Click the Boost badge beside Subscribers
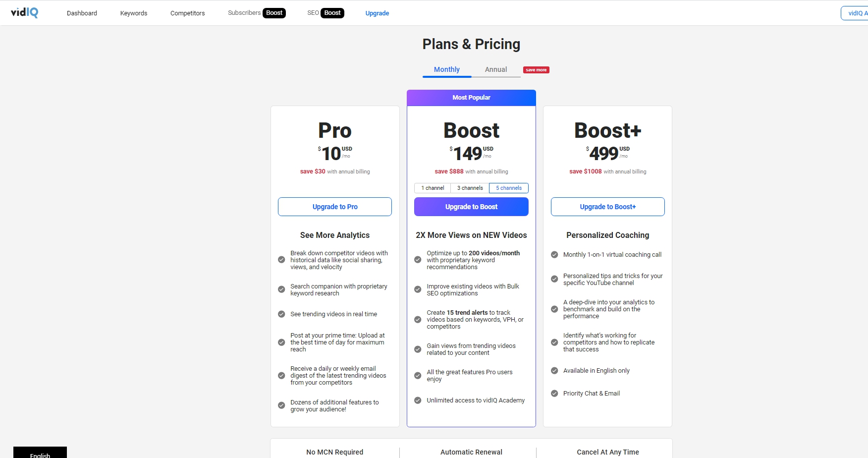 coord(274,13)
